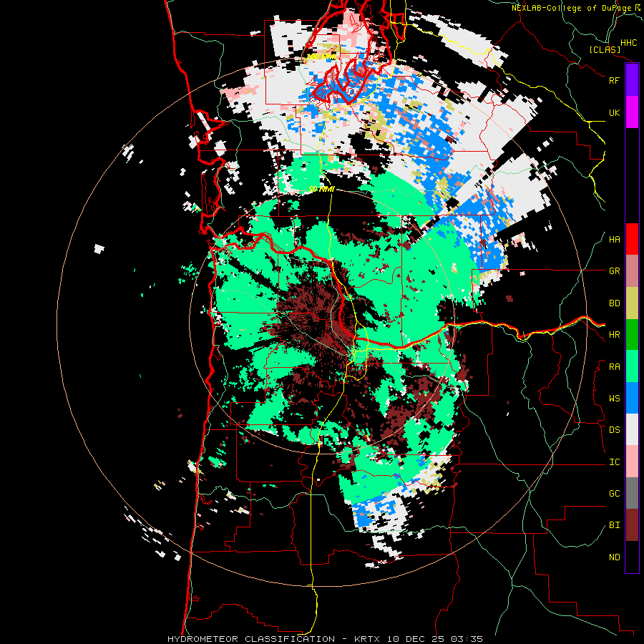
Task: Click the magenta UK color swatch
Action: [632, 112]
